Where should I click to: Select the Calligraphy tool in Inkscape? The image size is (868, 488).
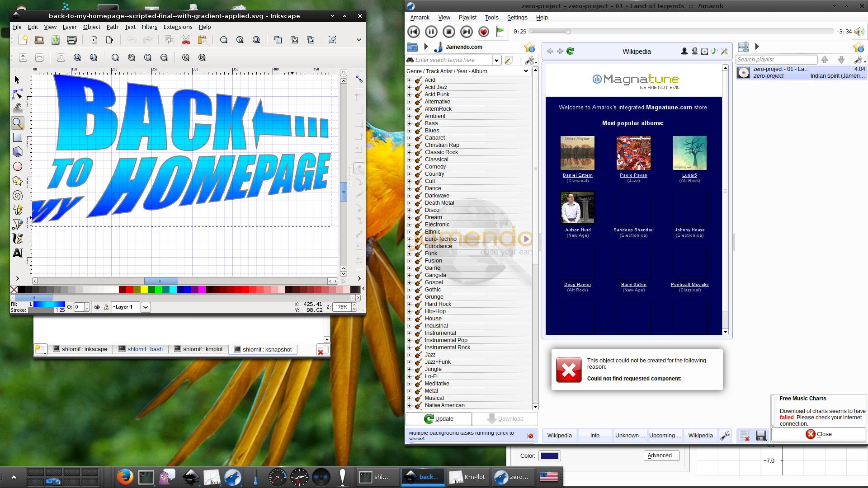click(17, 239)
